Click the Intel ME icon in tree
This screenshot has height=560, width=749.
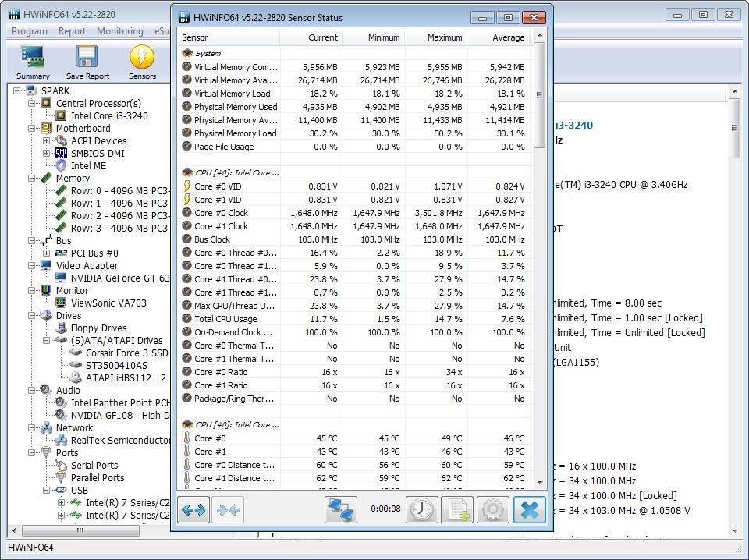coord(61,165)
